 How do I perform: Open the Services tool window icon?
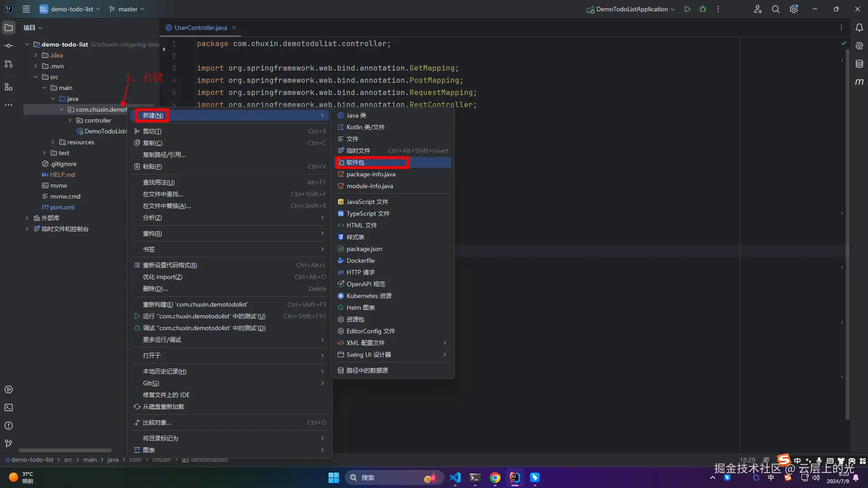point(9,389)
